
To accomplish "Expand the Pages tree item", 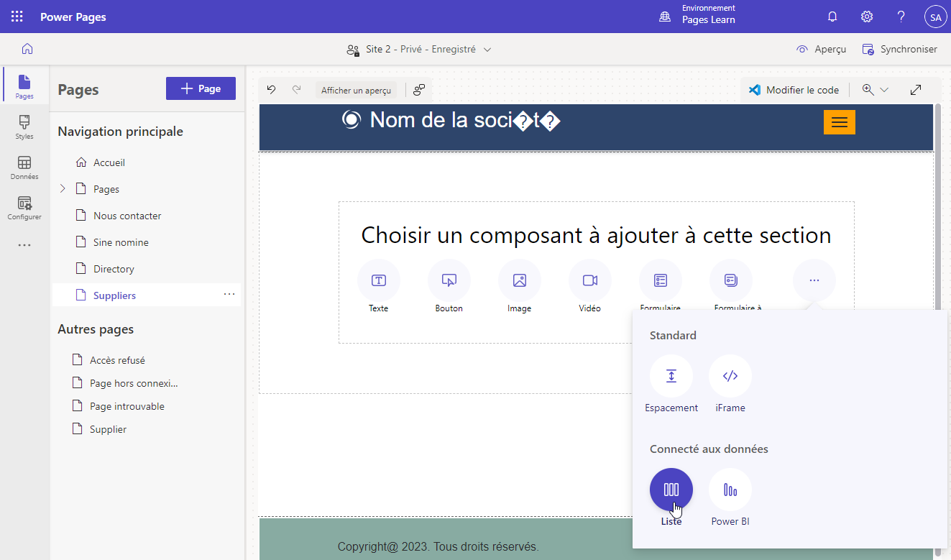I will 63,188.
